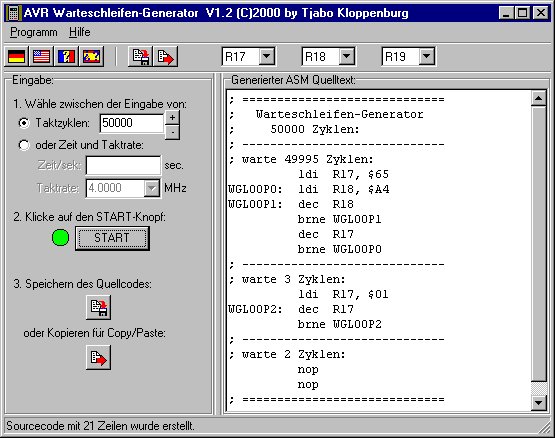Viewport: 555px width, 438px height.
Task: Open the R17 register dropdown
Action: [267, 56]
